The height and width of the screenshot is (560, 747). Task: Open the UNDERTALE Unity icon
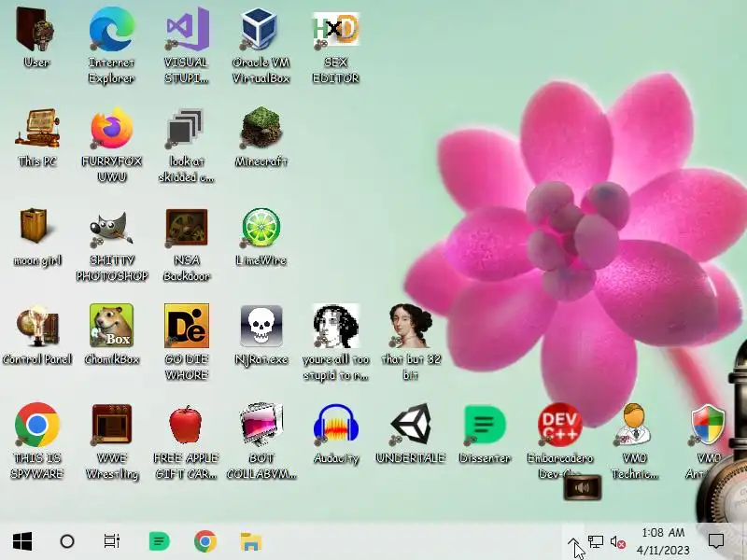click(x=411, y=424)
